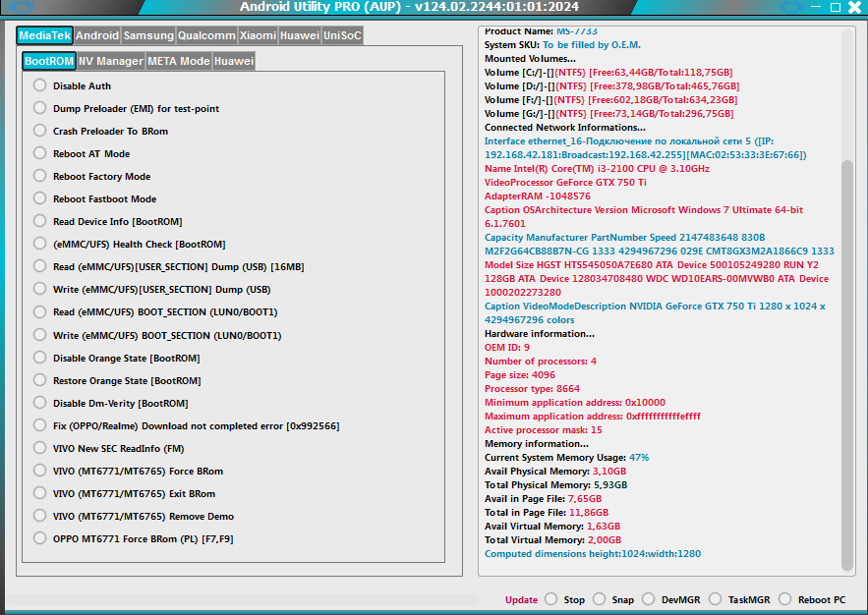Select Fix OPPO/Realme Download not completed error

[40, 426]
